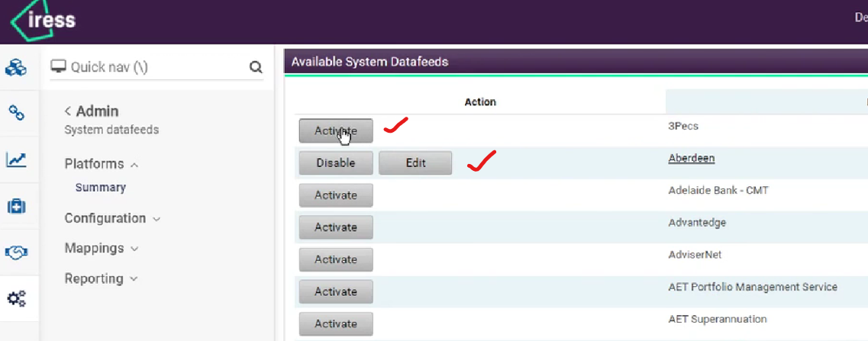
Task: Activate AET Portfolio Management Service datafeed
Action: (x=336, y=291)
